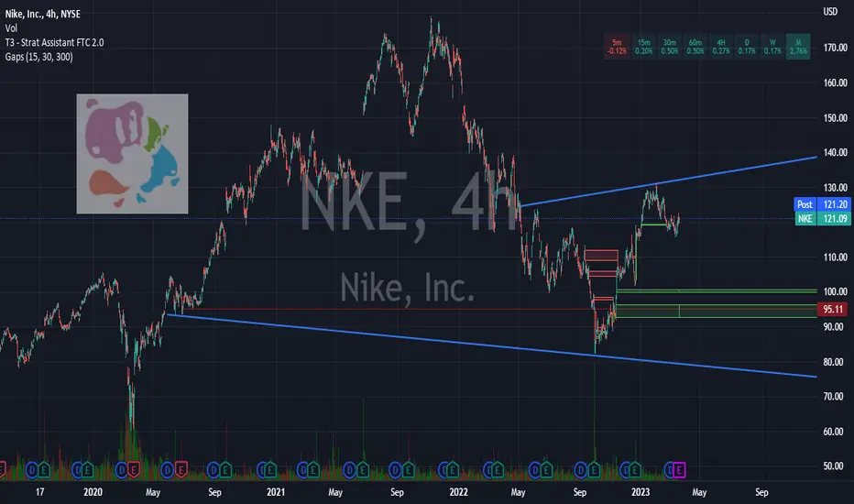854x504 pixels.
Task: Click the red earnings marker between 2020 and May labels
Action: coord(133,469)
